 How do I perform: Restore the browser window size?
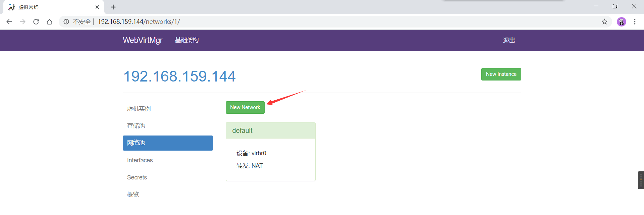click(615, 6)
